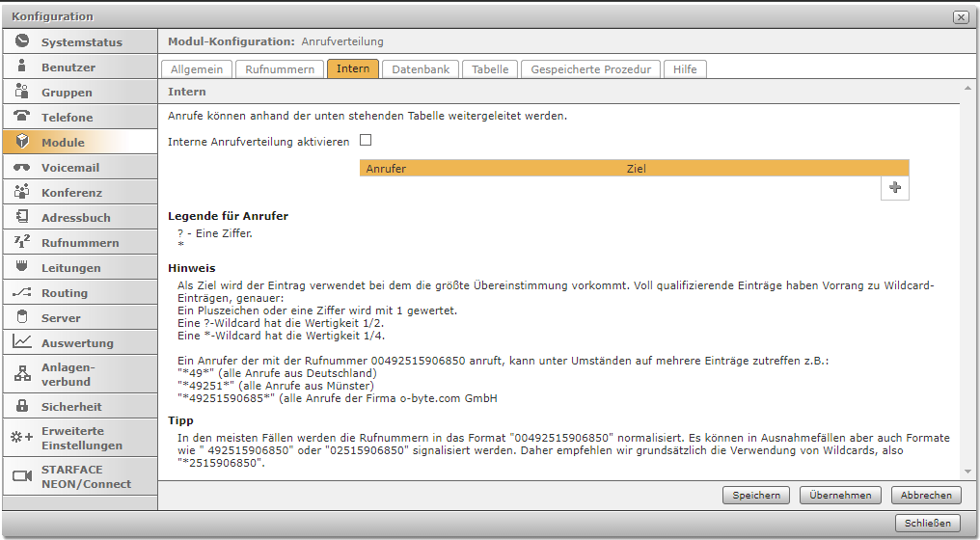Go to the Gespeicherte Prozedur tab
Viewport: 980px width, 540px height.
[x=591, y=69]
